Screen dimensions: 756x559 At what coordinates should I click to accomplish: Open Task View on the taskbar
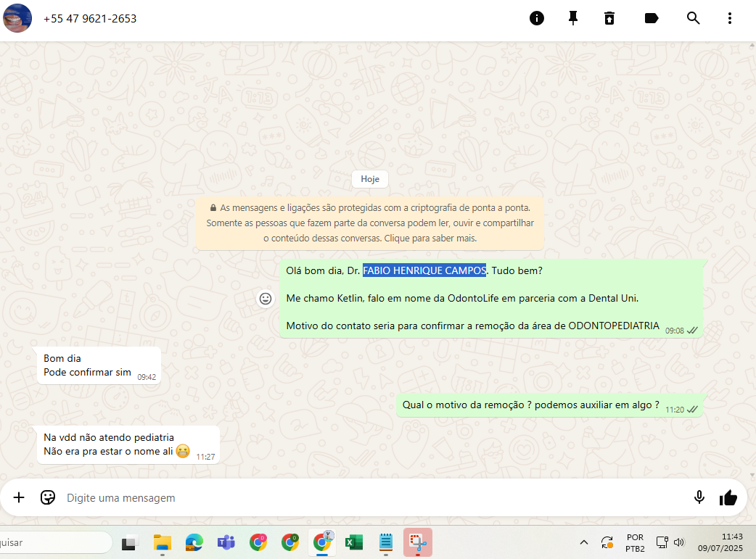(128, 542)
